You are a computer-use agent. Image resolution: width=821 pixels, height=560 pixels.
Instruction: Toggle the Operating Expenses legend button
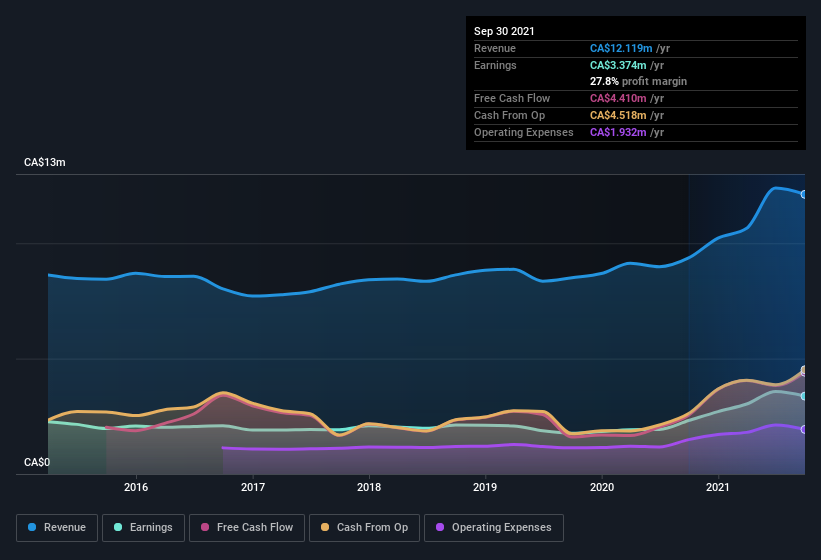coord(494,528)
